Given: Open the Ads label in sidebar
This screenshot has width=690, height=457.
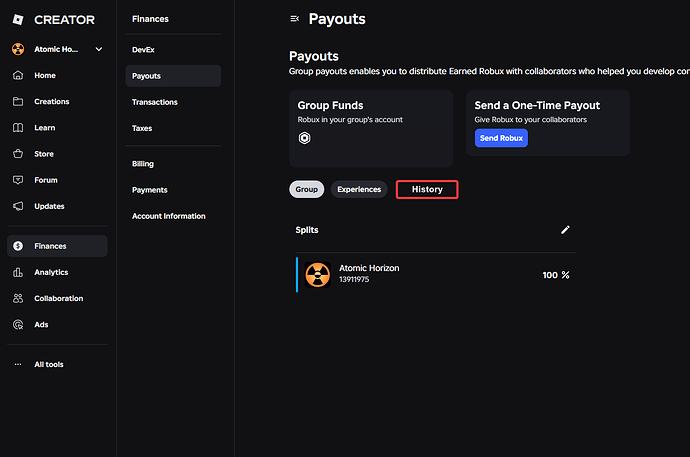Looking at the screenshot, I should (41, 325).
